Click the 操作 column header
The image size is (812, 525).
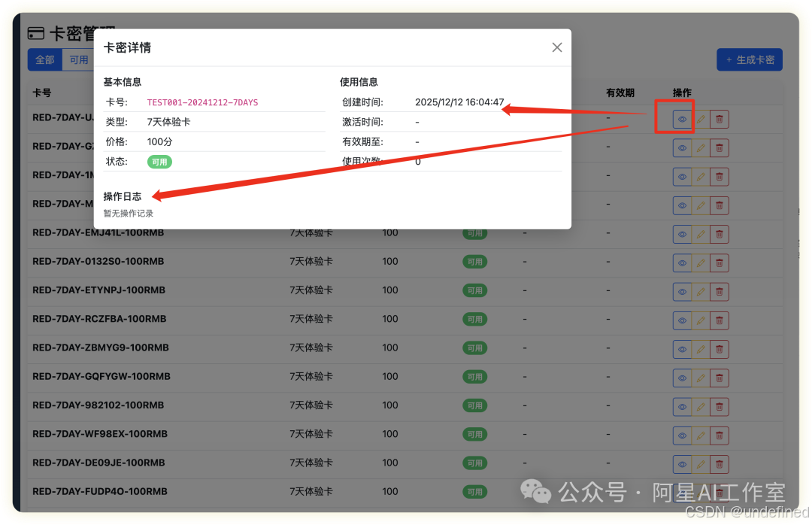[682, 93]
